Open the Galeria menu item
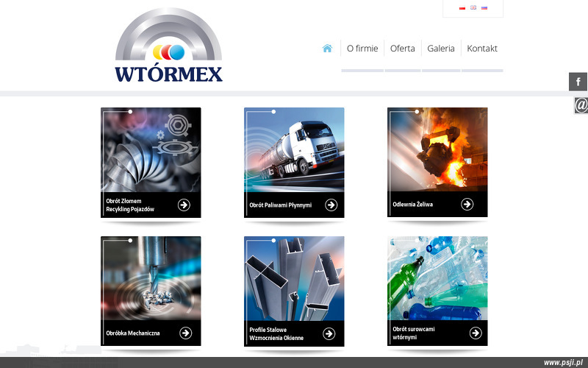The height and width of the screenshot is (368, 588). click(x=440, y=49)
